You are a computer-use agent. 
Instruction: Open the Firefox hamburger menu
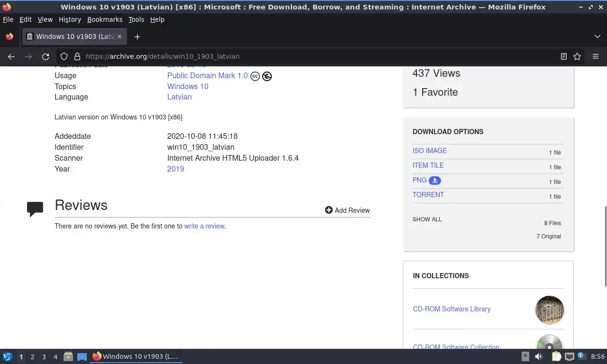coord(596,56)
